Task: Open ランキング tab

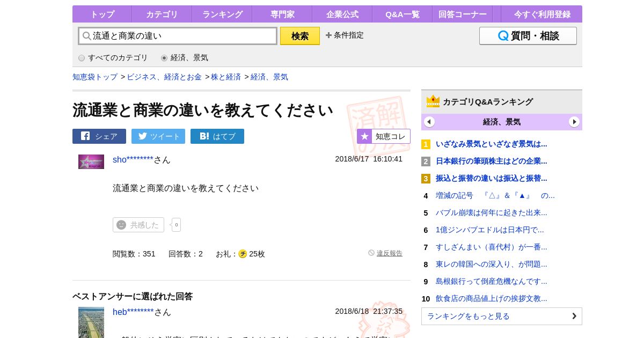Action: click(x=222, y=14)
